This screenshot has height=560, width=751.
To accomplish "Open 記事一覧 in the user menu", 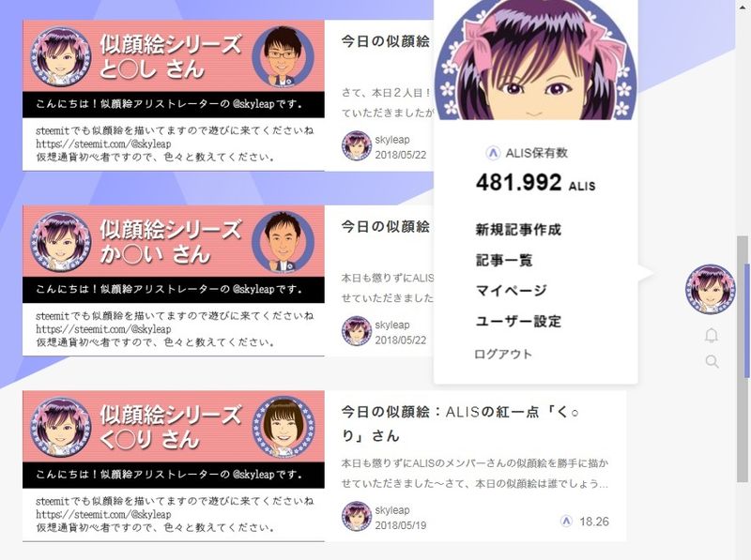I will tap(504, 261).
